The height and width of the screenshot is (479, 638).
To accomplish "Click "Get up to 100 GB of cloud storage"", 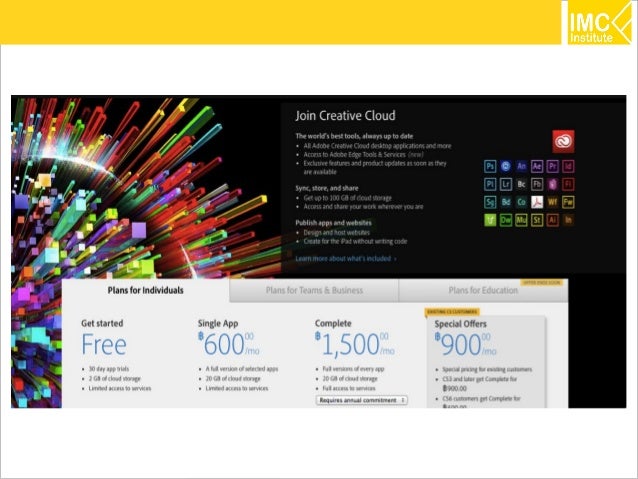I will (x=347, y=198).
